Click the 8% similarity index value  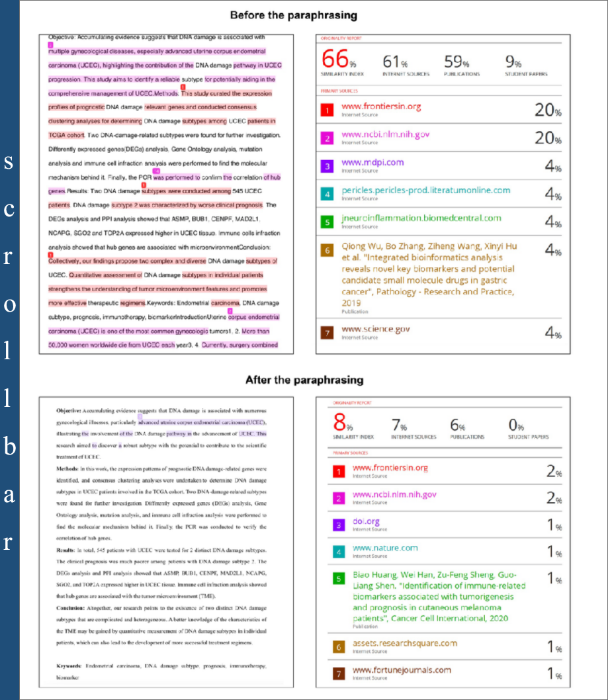343,422
